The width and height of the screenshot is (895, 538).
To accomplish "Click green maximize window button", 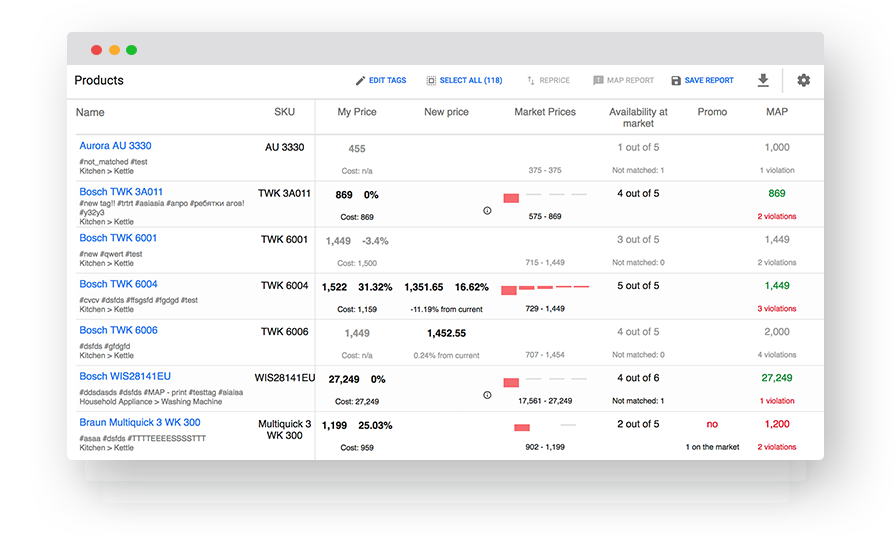I will point(131,50).
